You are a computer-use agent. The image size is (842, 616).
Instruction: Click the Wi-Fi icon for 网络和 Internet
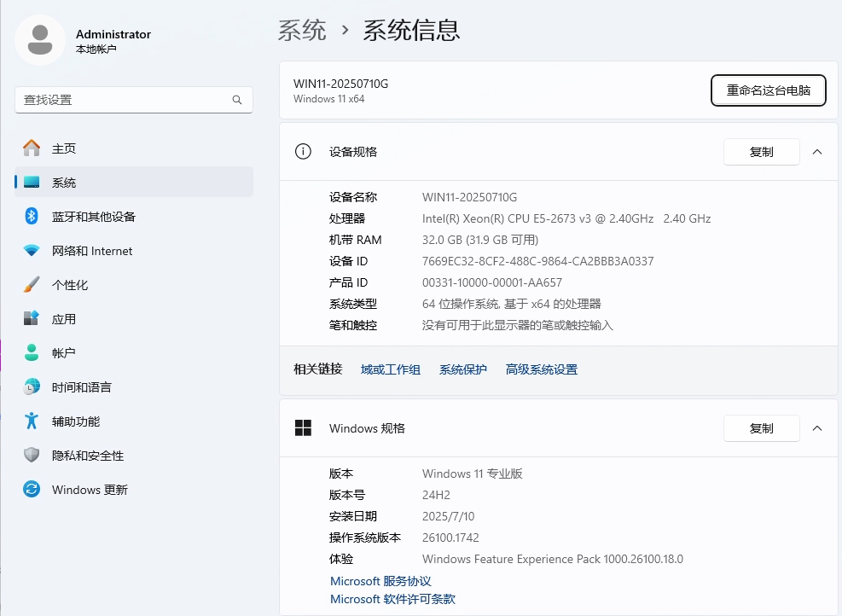pyautogui.click(x=32, y=251)
